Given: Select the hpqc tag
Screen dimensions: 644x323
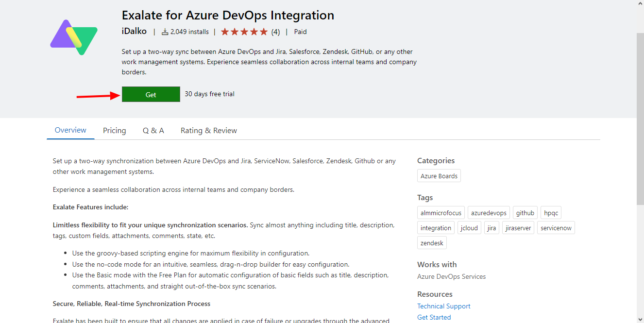Looking at the screenshot, I should coord(551,213).
